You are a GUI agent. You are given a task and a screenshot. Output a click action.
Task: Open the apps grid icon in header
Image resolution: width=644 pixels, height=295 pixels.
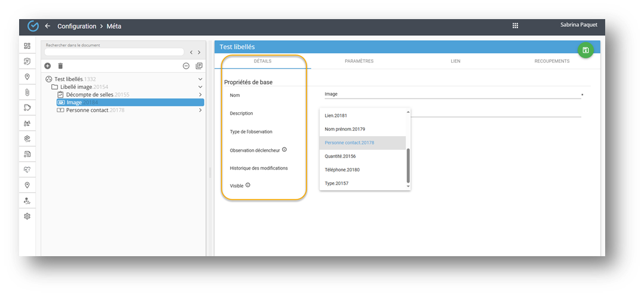click(515, 26)
